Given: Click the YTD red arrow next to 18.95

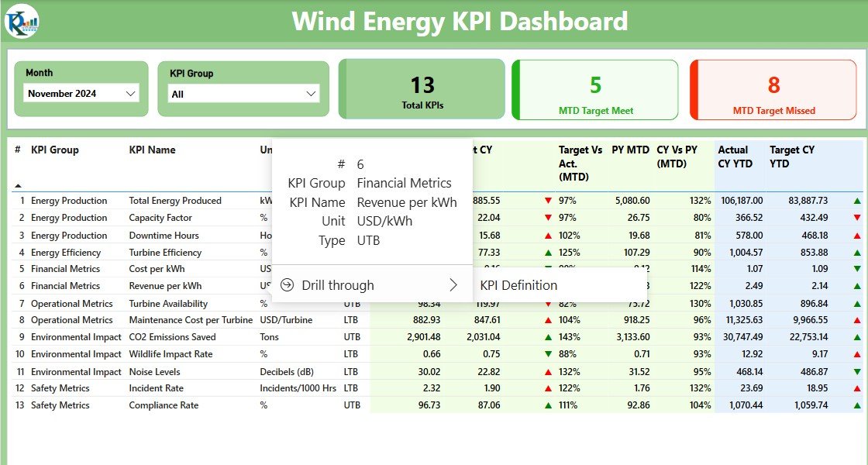Looking at the screenshot, I should (857, 388).
